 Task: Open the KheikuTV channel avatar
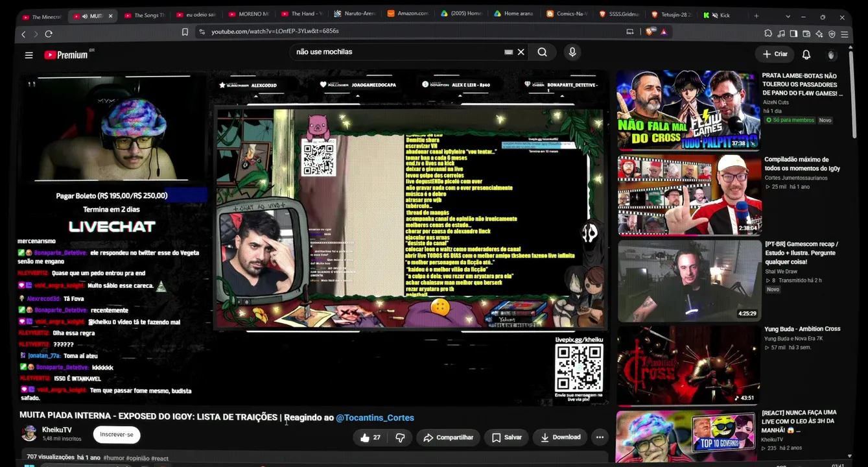coord(29,433)
